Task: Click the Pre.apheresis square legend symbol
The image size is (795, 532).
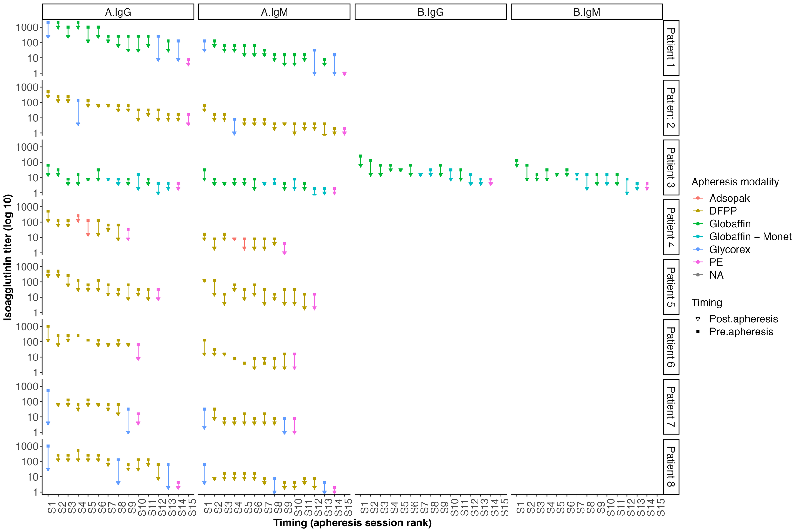Action: [x=698, y=332]
